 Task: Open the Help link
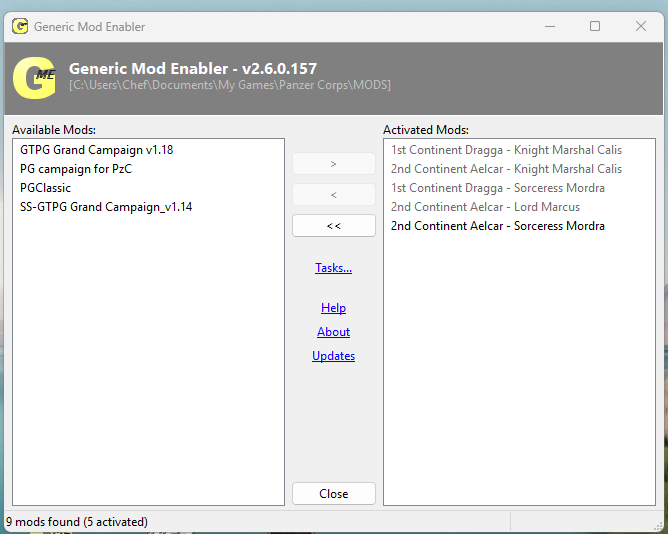tap(334, 308)
